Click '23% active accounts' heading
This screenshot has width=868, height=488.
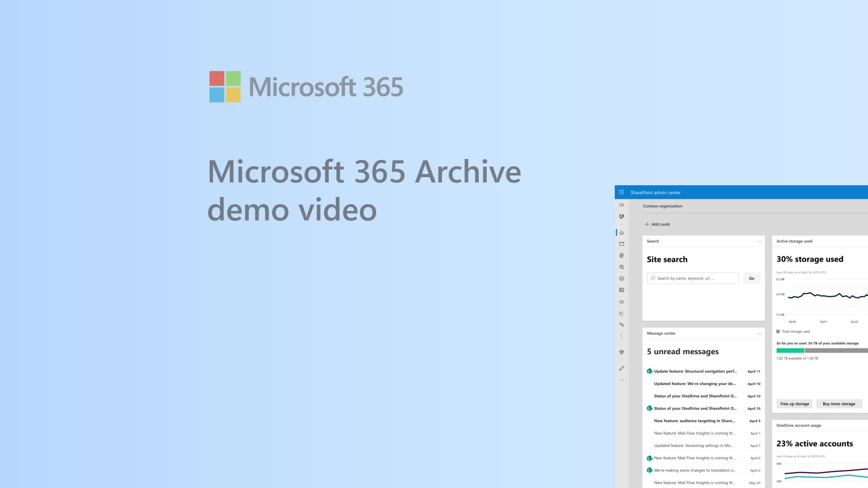tap(815, 444)
